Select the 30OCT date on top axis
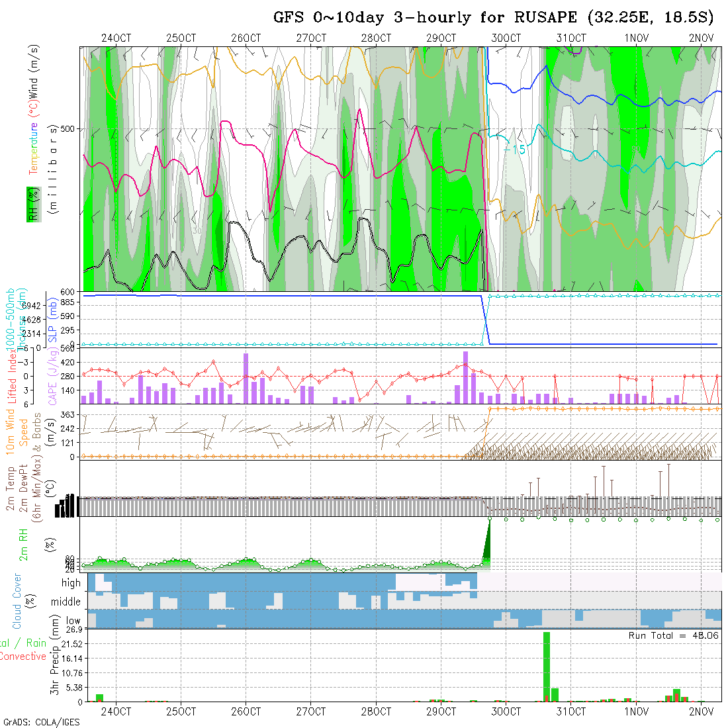The width and height of the screenshot is (728, 728). tap(506, 38)
